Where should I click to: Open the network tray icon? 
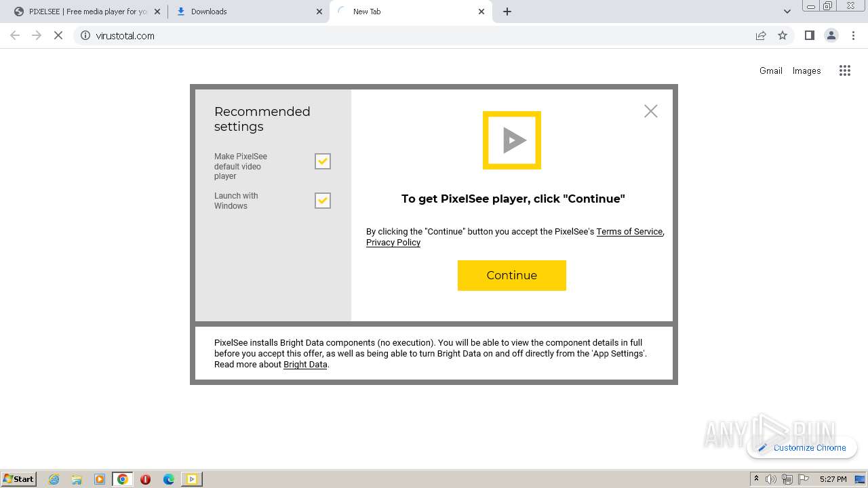click(787, 479)
